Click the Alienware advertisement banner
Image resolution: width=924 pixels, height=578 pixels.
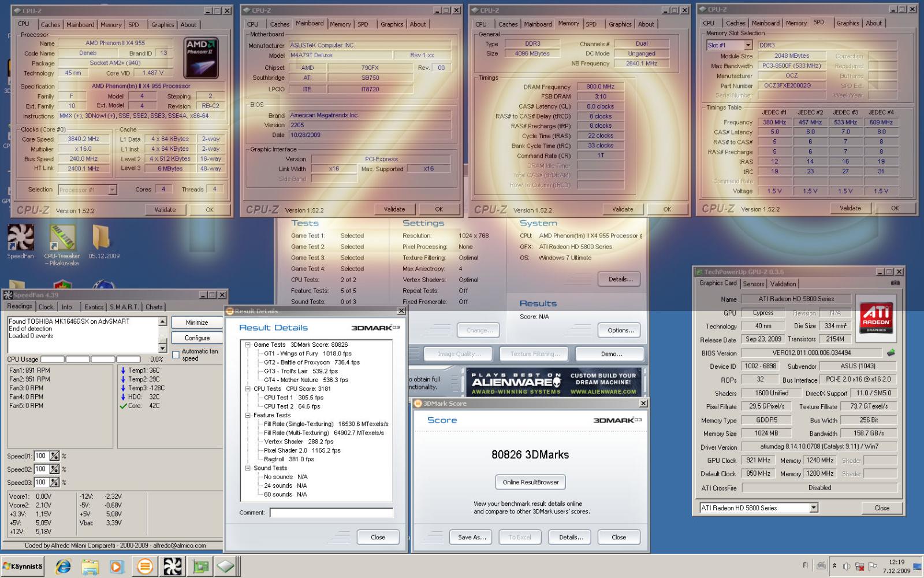tap(553, 382)
